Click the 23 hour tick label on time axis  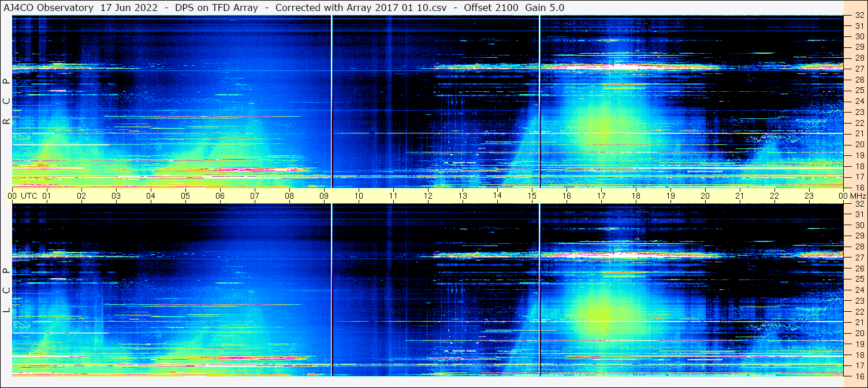tap(809, 196)
